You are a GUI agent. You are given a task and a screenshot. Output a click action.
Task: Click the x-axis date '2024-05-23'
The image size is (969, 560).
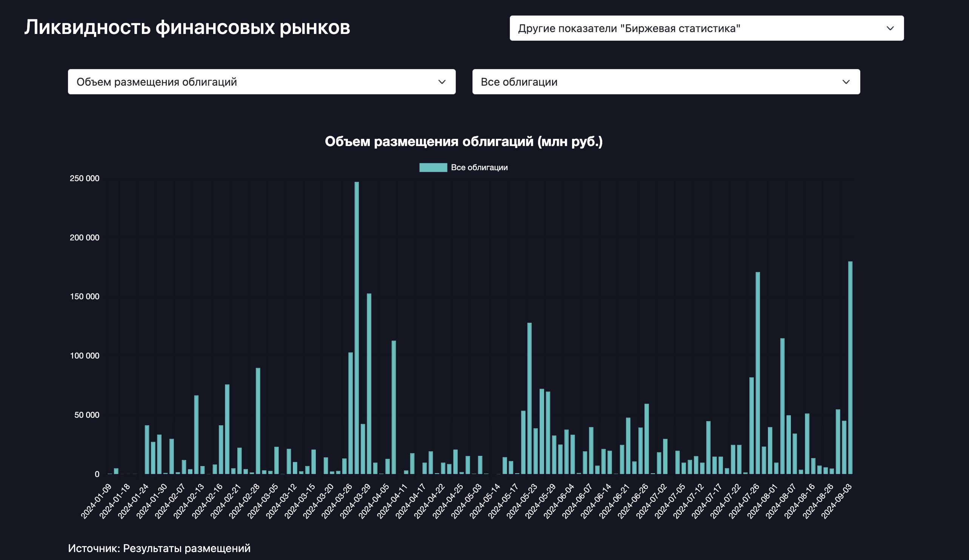(522, 502)
